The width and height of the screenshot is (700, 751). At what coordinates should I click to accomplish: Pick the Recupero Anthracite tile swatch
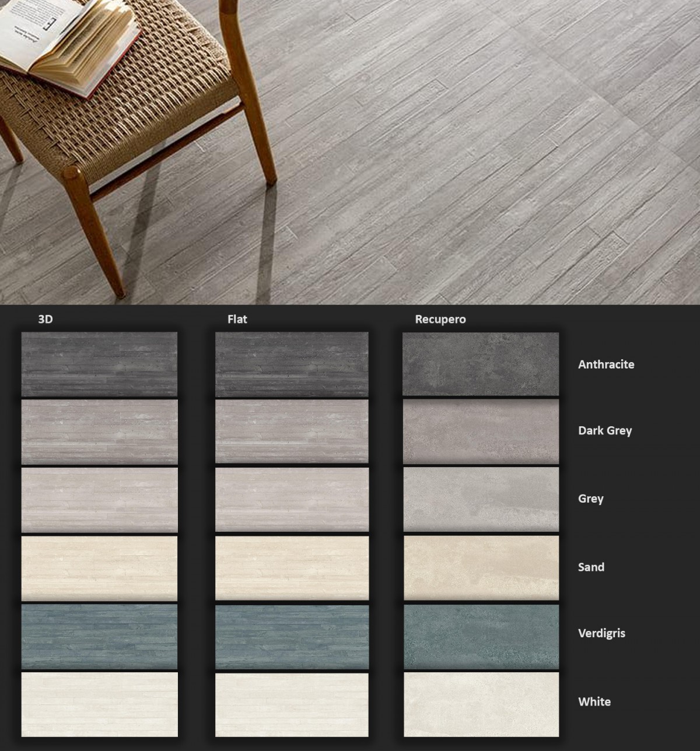tap(481, 364)
